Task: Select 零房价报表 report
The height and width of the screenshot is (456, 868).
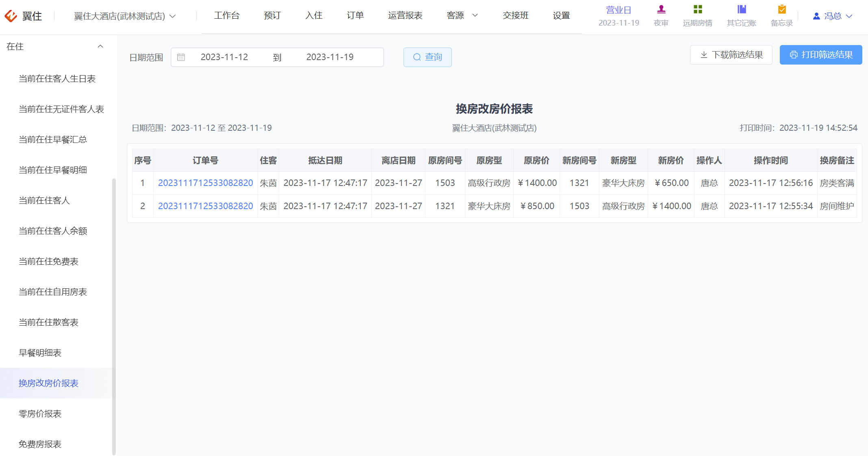Action: [x=40, y=414]
